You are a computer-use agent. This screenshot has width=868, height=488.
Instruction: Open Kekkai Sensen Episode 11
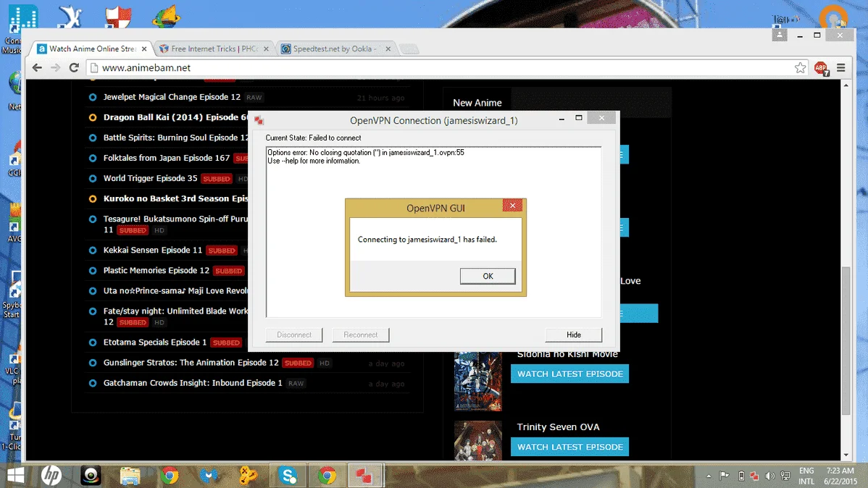[153, 250]
